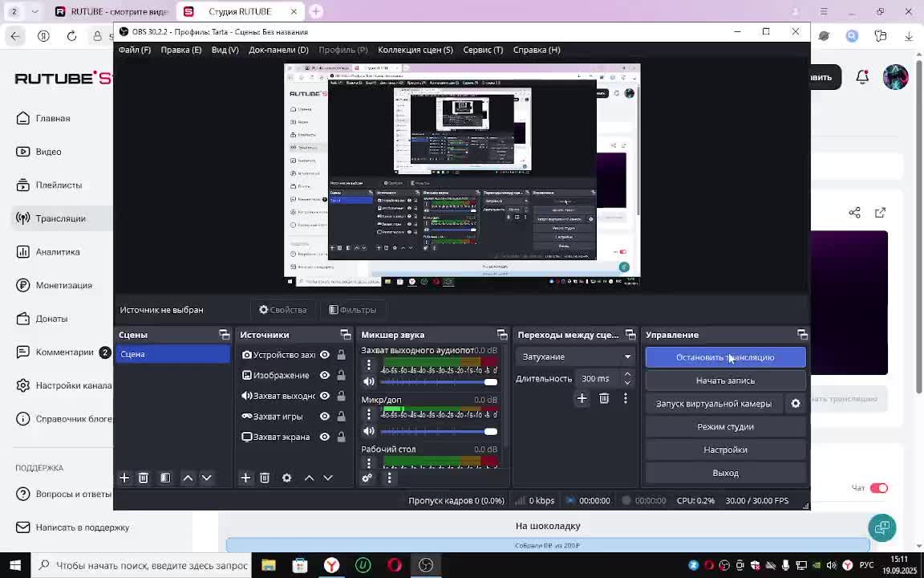The width and height of the screenshot is (924, 578).
Task: Click the 300 ms duration field
Action: pyautogui.click(x=597, y=379)
